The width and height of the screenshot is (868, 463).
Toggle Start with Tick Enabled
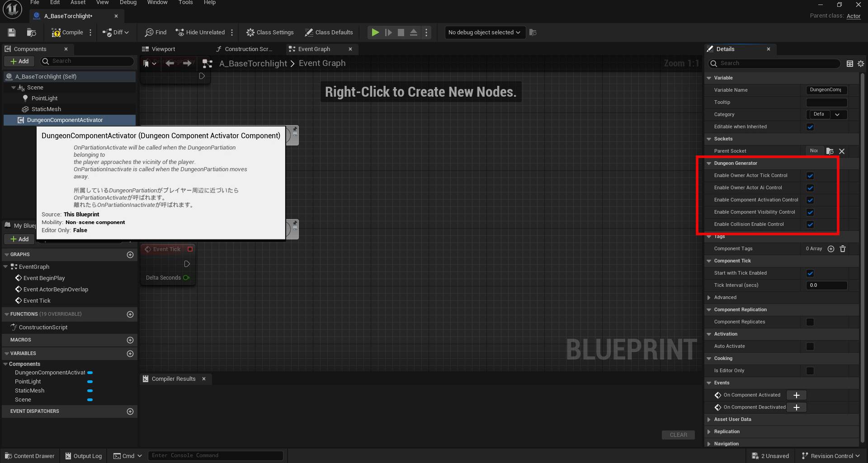[810, 273]
